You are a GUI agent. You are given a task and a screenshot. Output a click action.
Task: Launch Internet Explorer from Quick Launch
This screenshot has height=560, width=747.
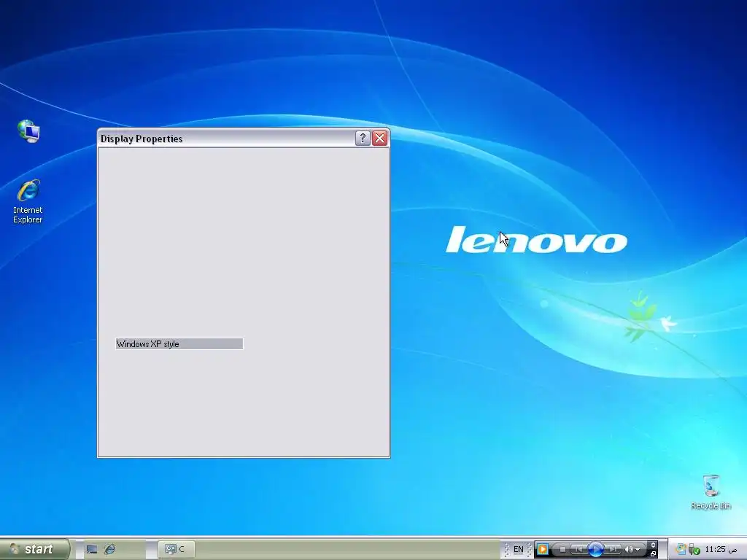tap(109, 549)
